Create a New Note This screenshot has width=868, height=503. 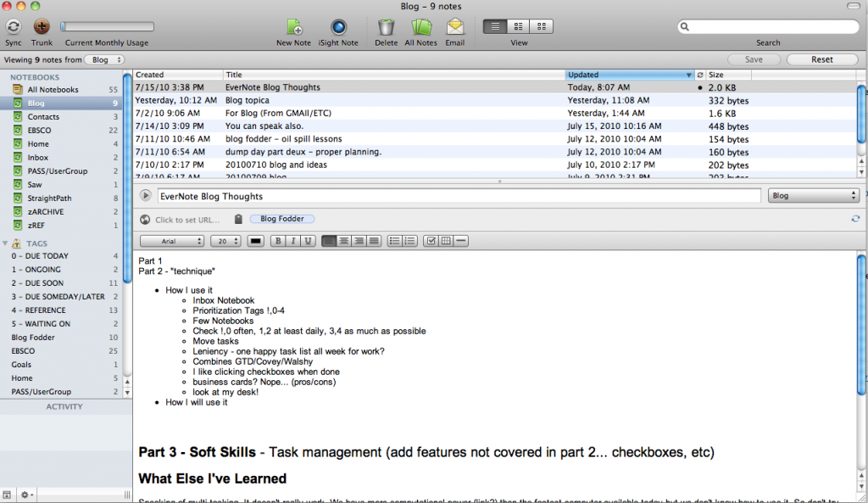point(294,26)
